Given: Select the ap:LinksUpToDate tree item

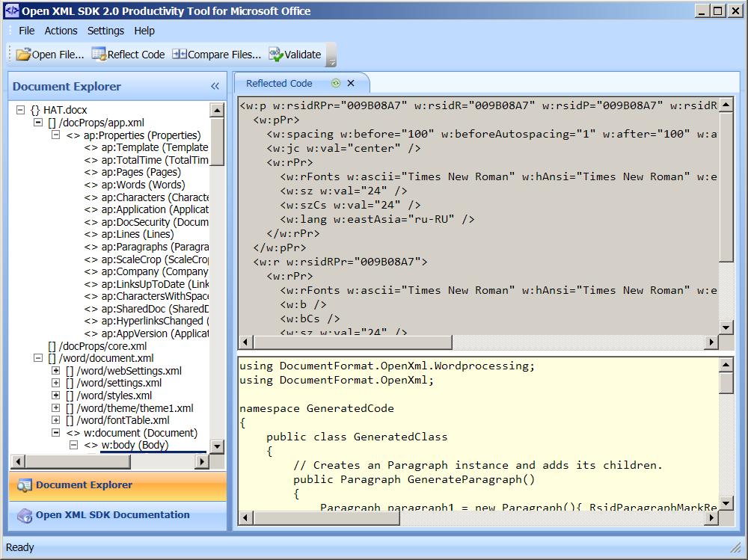Looking at the screenshot, I should point(147,284).
